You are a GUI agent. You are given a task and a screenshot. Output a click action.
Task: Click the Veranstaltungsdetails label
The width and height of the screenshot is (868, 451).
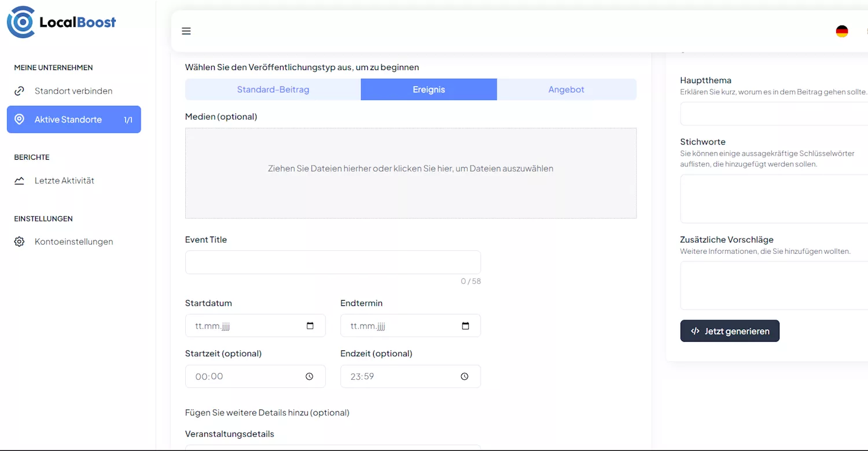point(230,434)
